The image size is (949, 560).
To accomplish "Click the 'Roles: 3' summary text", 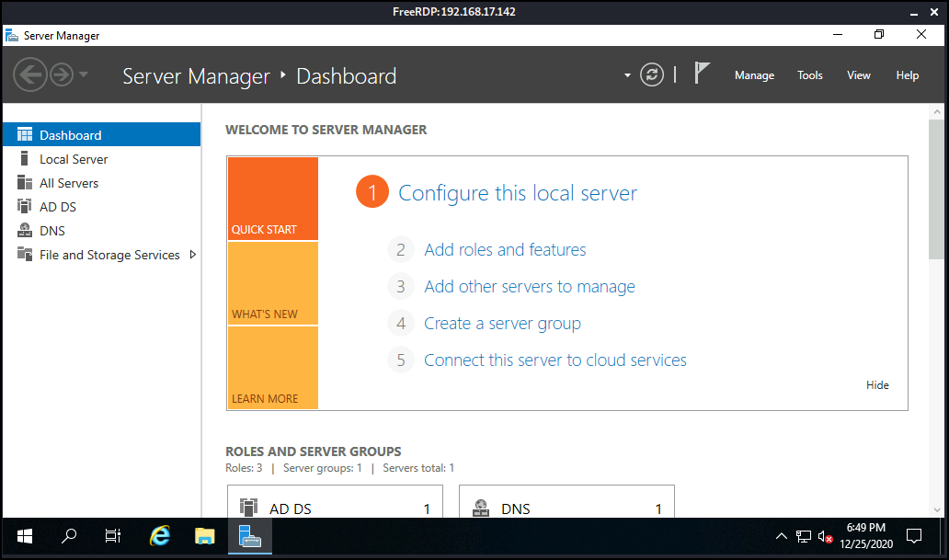I will [x=244, y=468].
